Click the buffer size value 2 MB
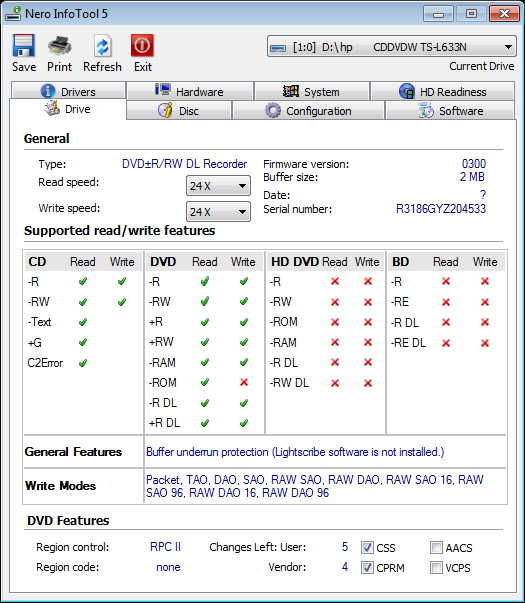The image size is (525, 603). tap(472, 177)
